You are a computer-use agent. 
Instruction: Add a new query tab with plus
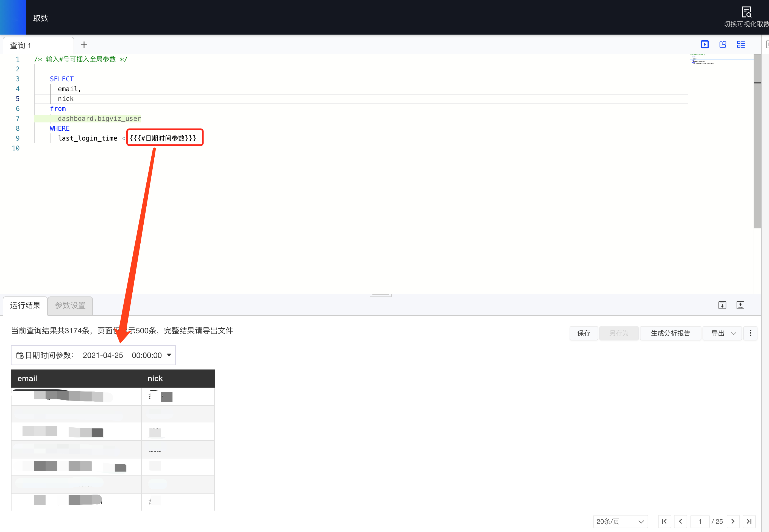(84, 45)
